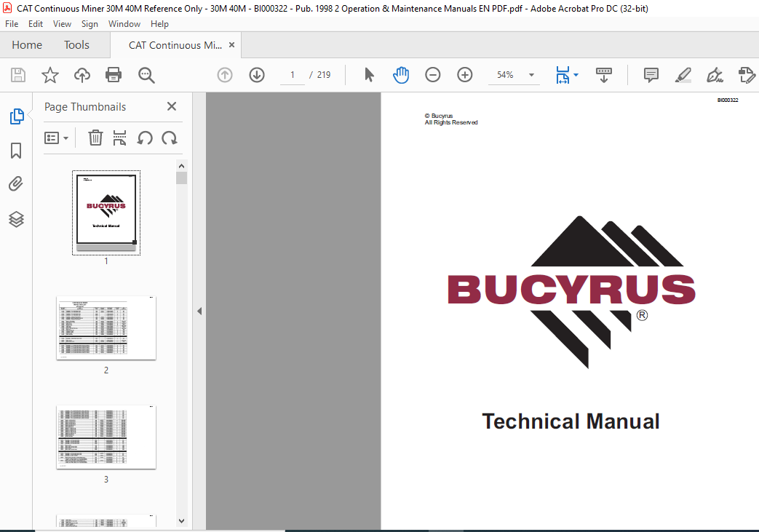Switch to the Home tab
Screen dimensions: 759x532
(x=27, y=45)
